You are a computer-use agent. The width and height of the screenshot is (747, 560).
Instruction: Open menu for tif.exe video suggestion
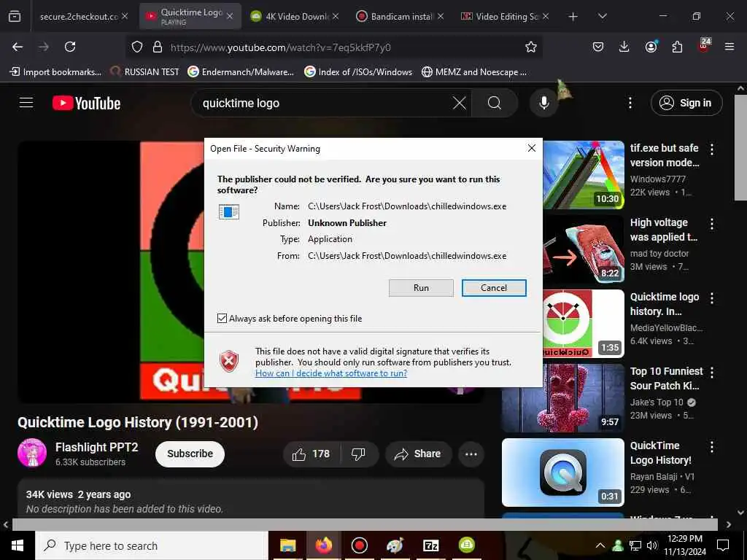click(x=712, y=149)
